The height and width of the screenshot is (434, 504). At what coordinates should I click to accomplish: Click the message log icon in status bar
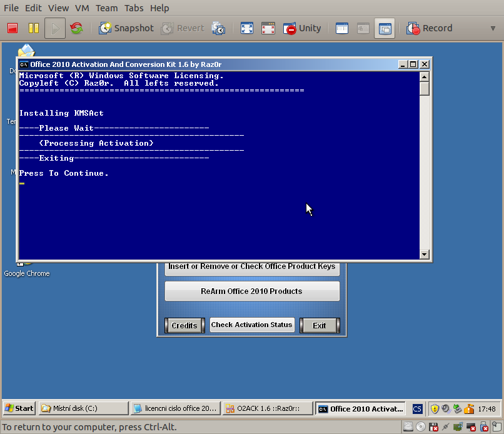tap(496, 427)
